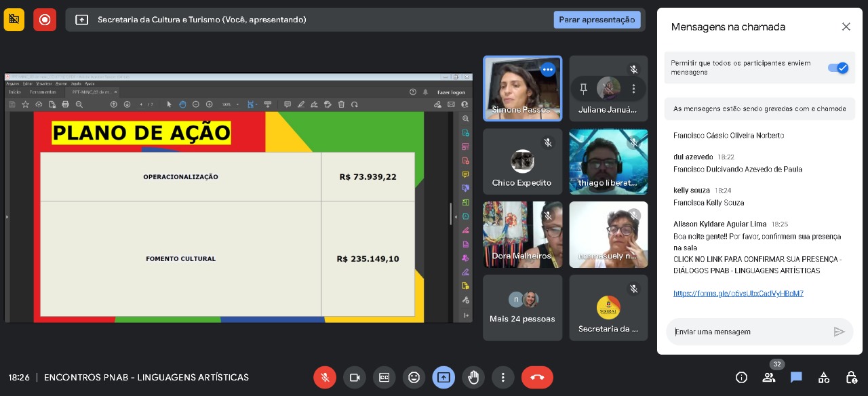Open options for Simone Passos tile
Screen dimensions: 868x396
(548, 70)
